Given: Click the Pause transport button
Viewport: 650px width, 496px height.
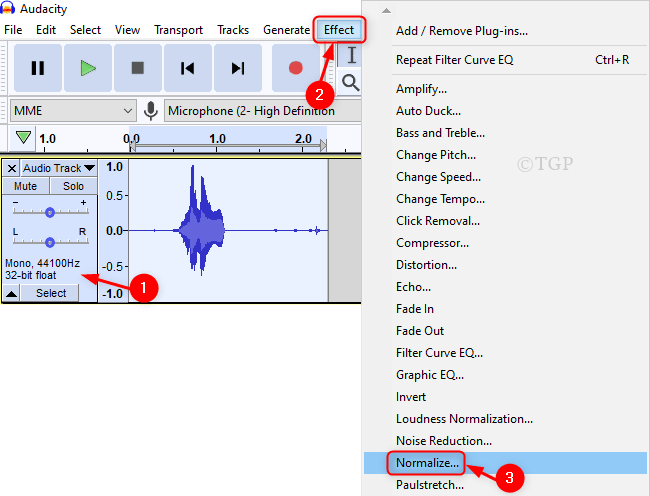Looking at the screenshot, I should 38,68.
